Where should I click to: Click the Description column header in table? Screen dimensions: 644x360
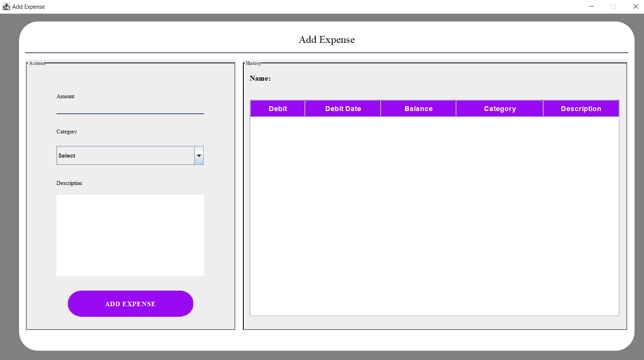(581, 109)
